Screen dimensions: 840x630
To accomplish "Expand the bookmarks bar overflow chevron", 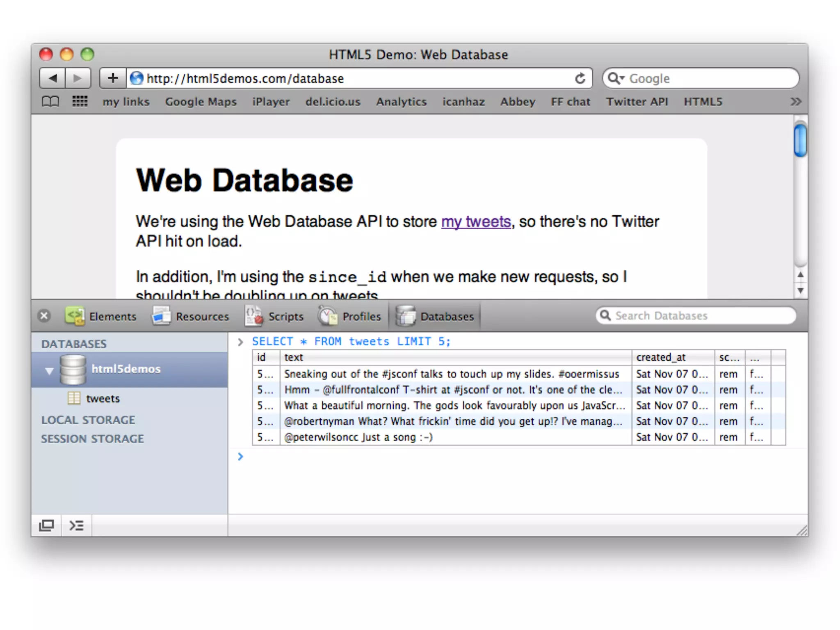I will [x=796, y=101].
